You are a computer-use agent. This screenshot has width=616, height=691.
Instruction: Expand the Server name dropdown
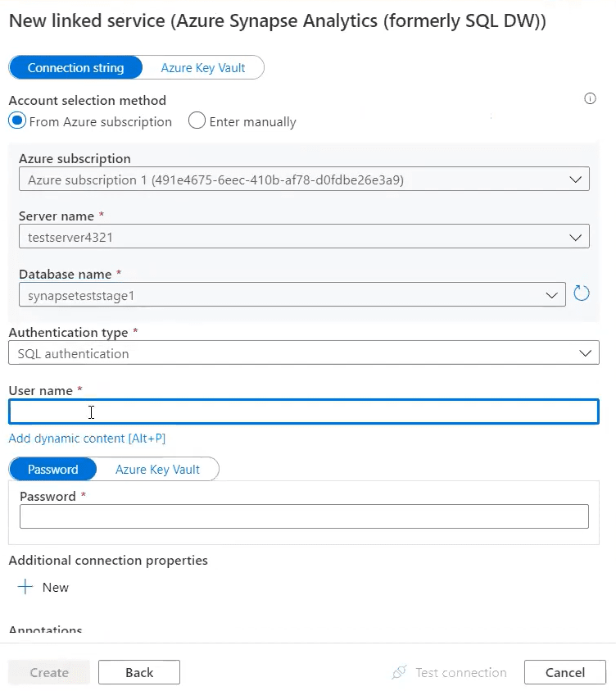click(x=304, y=237)
